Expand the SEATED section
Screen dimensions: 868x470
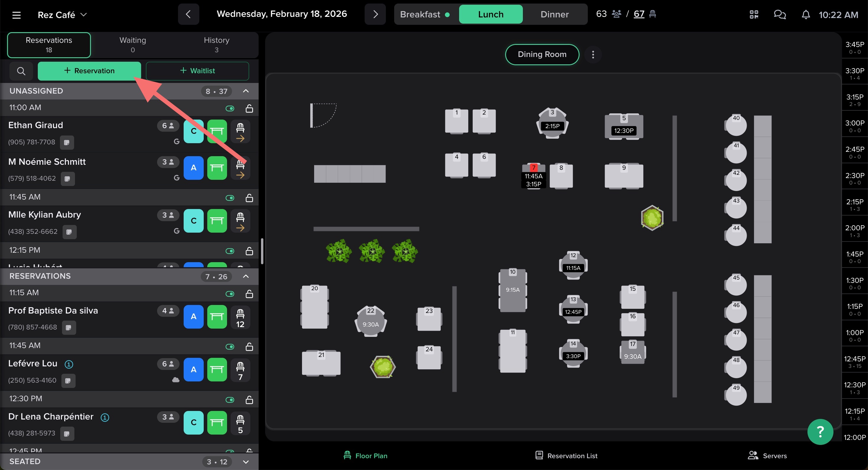pos(246,461)
